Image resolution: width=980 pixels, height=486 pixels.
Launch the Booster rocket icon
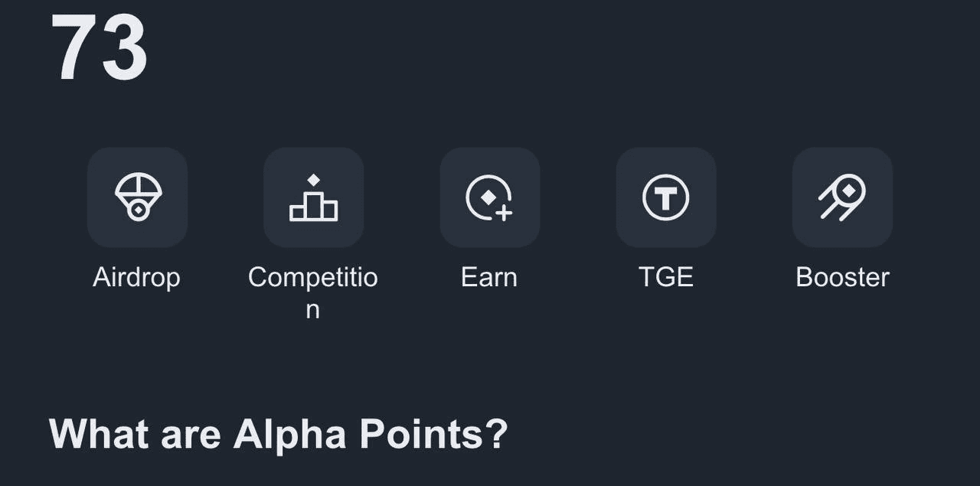tap(842, 197)
